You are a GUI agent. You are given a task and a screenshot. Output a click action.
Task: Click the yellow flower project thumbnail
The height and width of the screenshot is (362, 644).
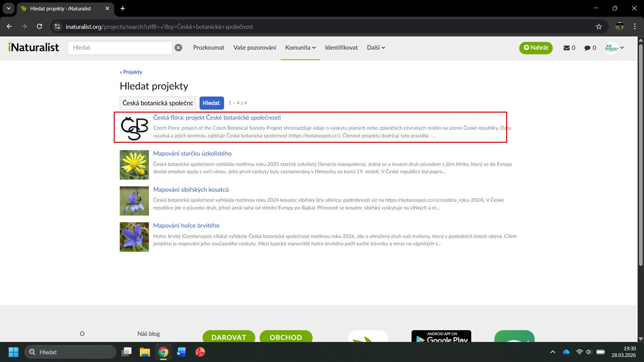pos(134,164)
